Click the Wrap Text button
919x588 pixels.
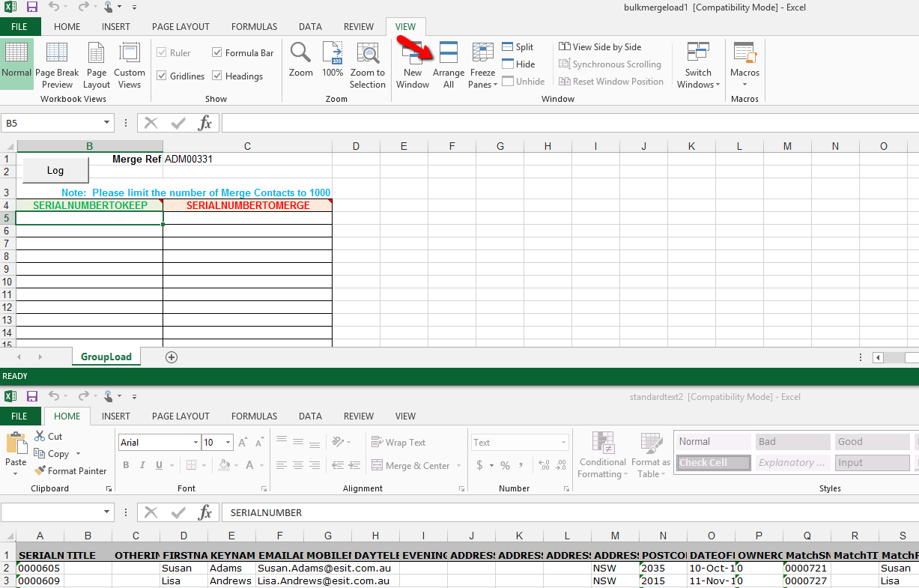[398, 443]
